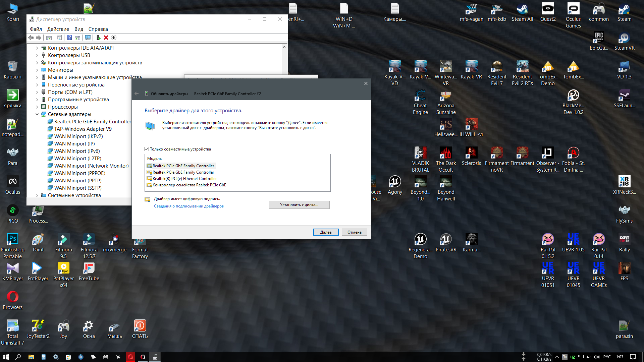
Task: Click the black down-arrow disable device icon
Action: tap(114, 38)
